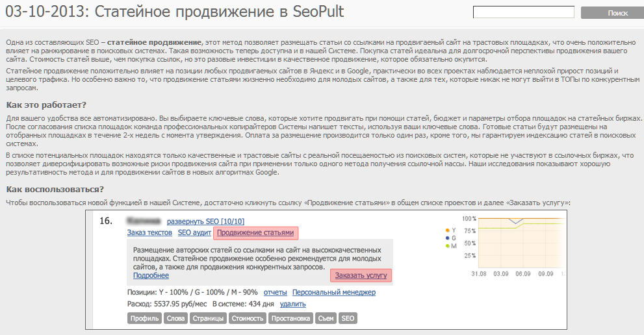Open the Персональный менеджер link
The image size is (644, 335).
(x=334, y=292)
